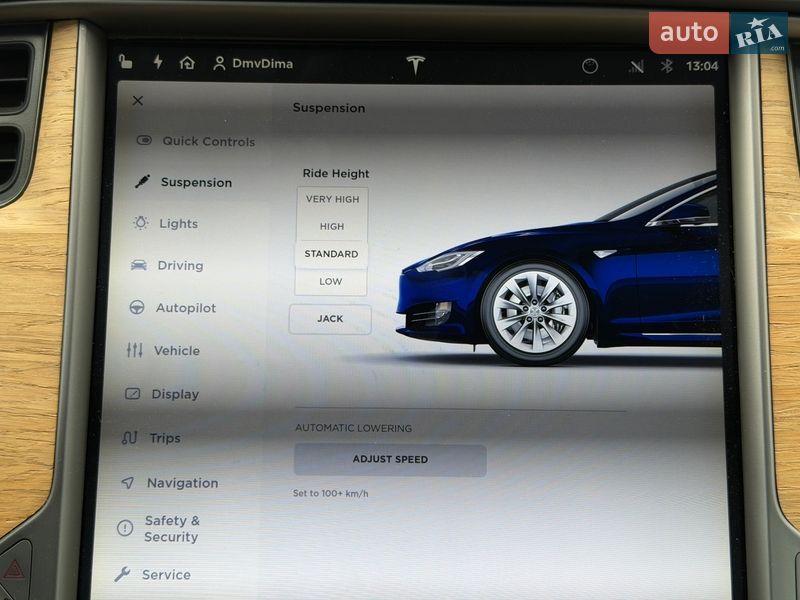Select the Quick Controls icon

[141, 142]
